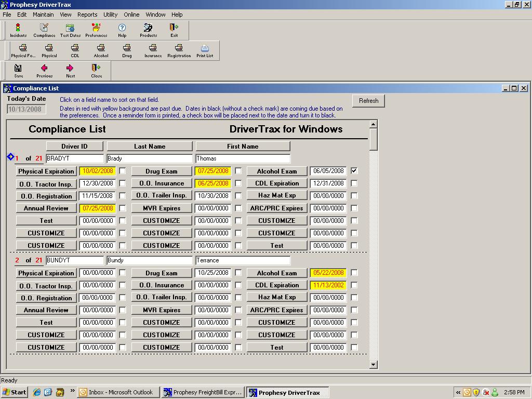Open the Reports menu

(x=87, y=15)
